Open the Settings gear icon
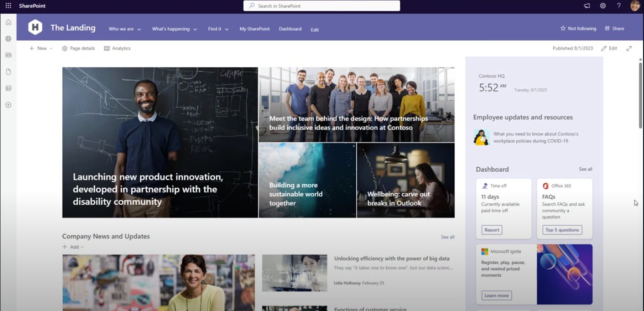The image size is (644, 311). (603, 6)
